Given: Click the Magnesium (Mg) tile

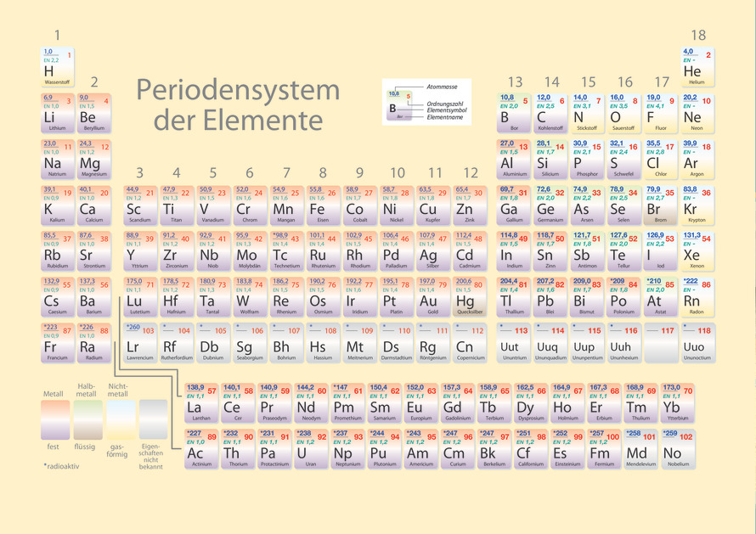Looking at the screenshot, I should 94,160.
